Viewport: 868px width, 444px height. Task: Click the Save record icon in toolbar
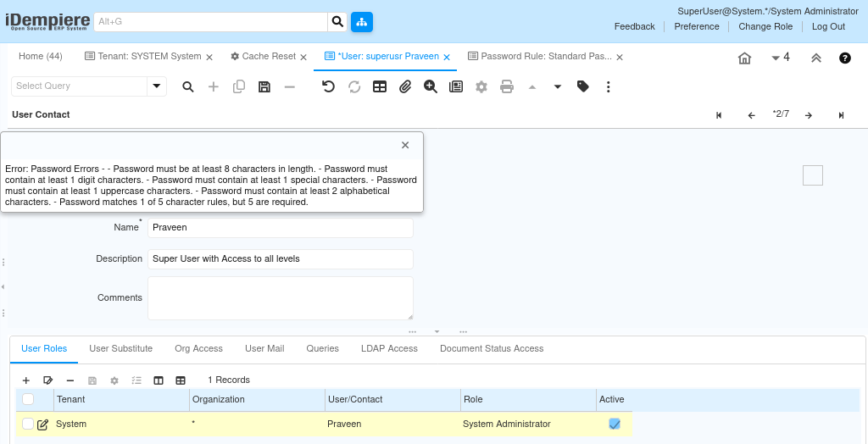[x=264, y=86]
